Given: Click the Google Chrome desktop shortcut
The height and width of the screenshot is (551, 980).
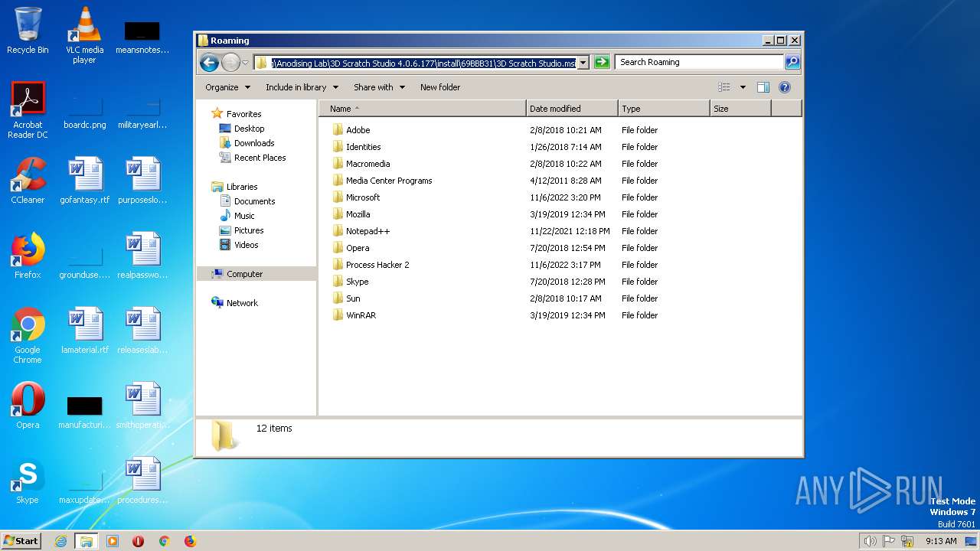Looking at the screenshot, I should click(x=28, y=335).
